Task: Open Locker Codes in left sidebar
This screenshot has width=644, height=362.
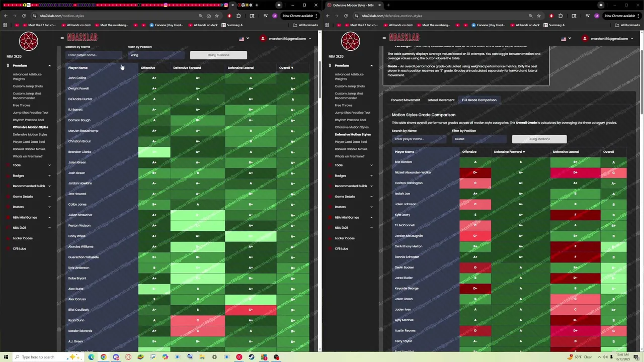Action: tap(22, 238)
